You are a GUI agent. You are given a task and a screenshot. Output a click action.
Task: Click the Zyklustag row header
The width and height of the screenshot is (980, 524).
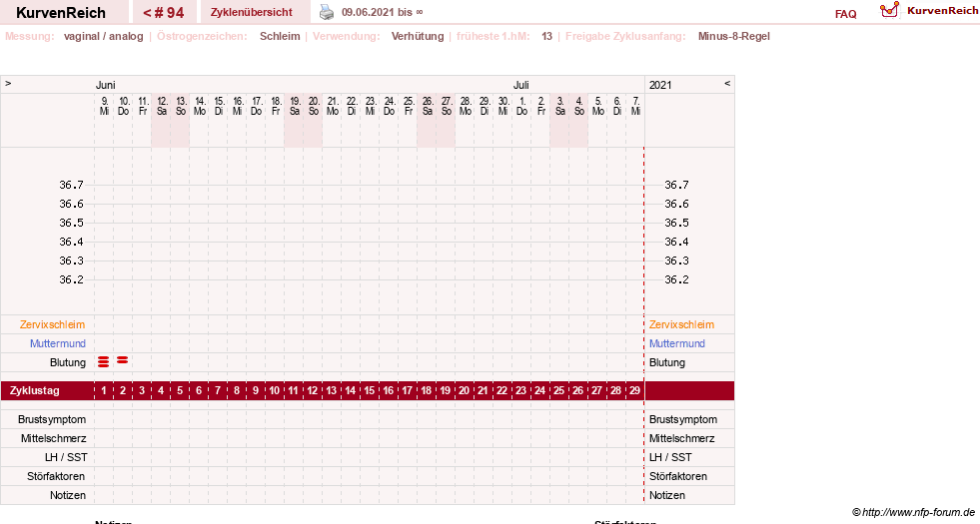pos(35,390)
